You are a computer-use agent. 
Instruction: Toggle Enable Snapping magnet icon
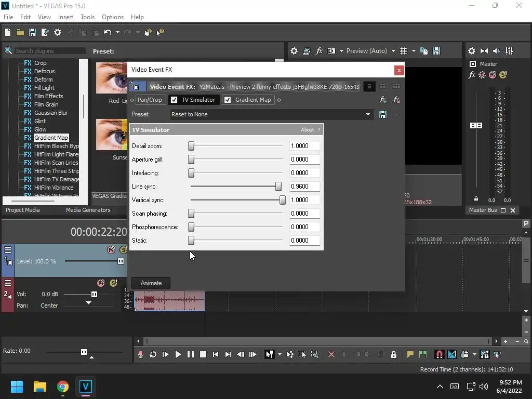point(439,354)
